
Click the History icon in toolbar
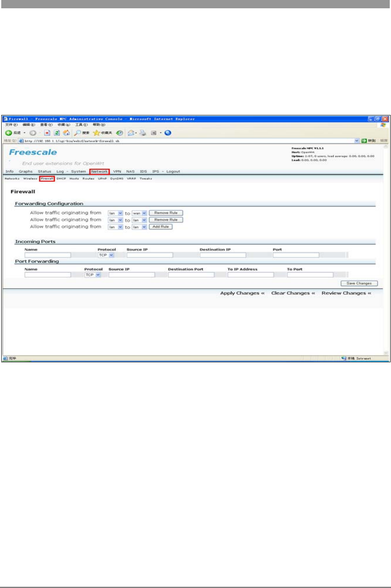(120, 133)
